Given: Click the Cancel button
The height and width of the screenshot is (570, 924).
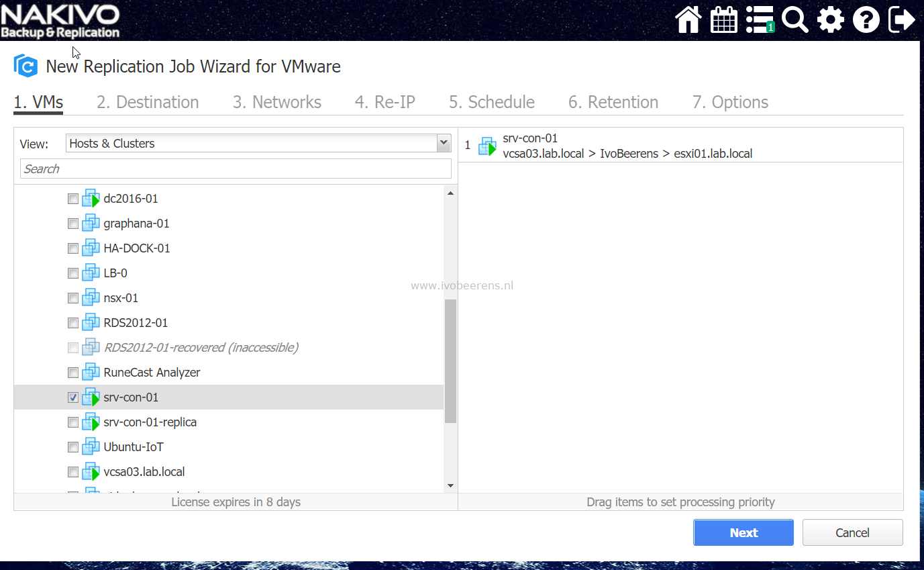Looking at the screenshot, I should pyautogui.click(x=853, y=532).
